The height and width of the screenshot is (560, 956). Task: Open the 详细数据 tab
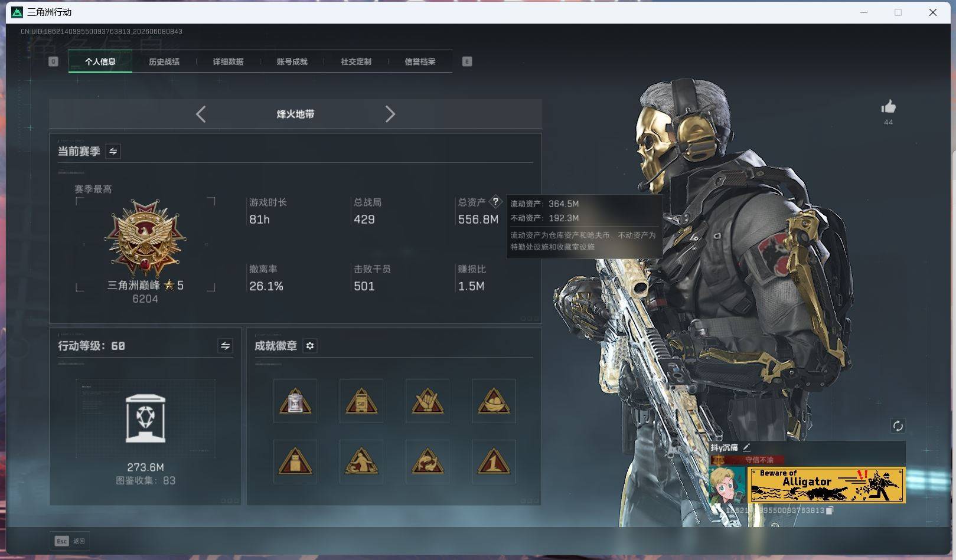[x=228, y=61]
